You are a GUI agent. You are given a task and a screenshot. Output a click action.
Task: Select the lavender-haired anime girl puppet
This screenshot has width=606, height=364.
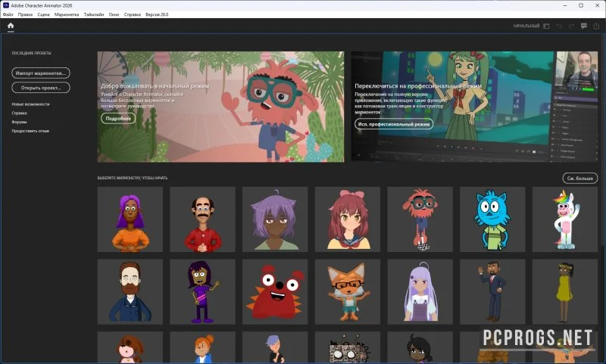(420, 292)
